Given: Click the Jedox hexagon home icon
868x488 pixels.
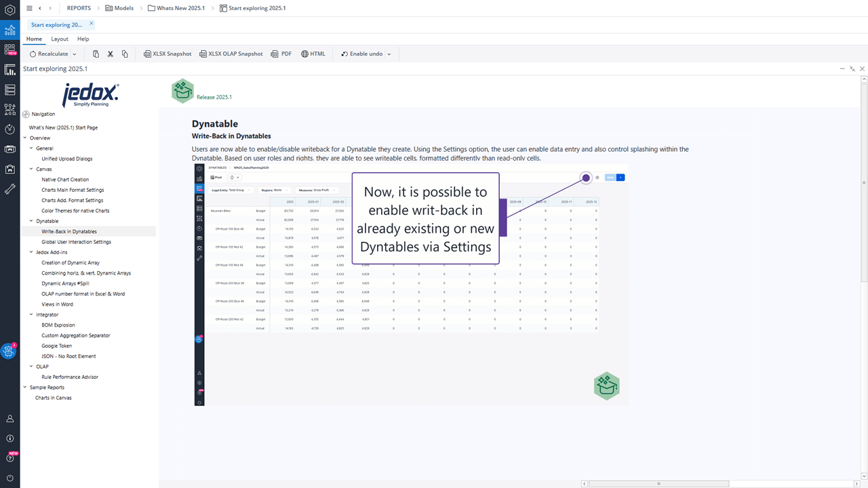Looking at the screenshot, I should pyautogui.click(x=9, y=10).
